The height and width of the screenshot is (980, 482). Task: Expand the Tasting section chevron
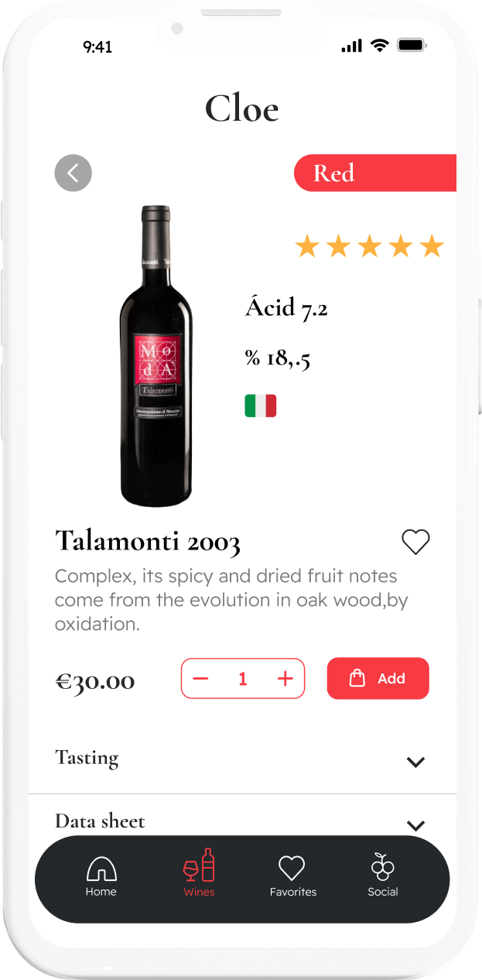[415, 762]
